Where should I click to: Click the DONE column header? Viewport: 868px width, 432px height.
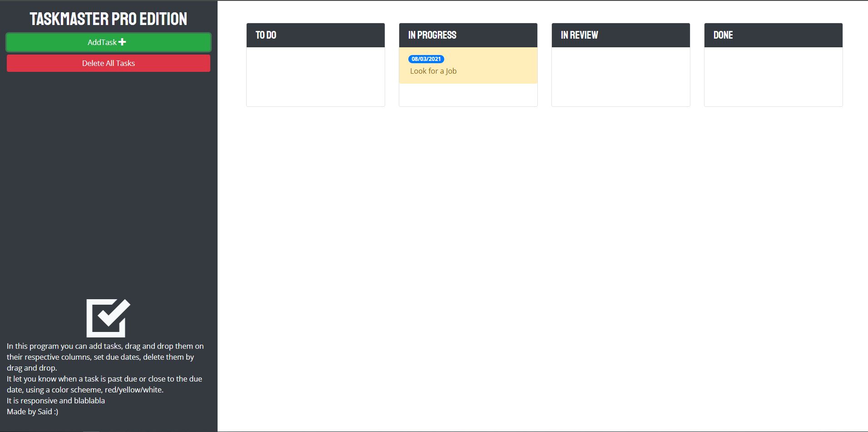tap(774, 35)
